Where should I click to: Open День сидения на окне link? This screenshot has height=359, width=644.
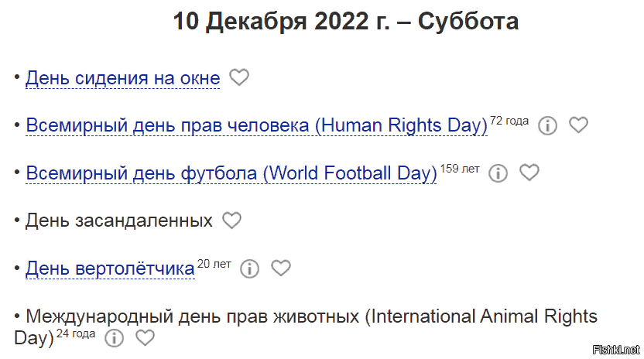click(122, 78)
